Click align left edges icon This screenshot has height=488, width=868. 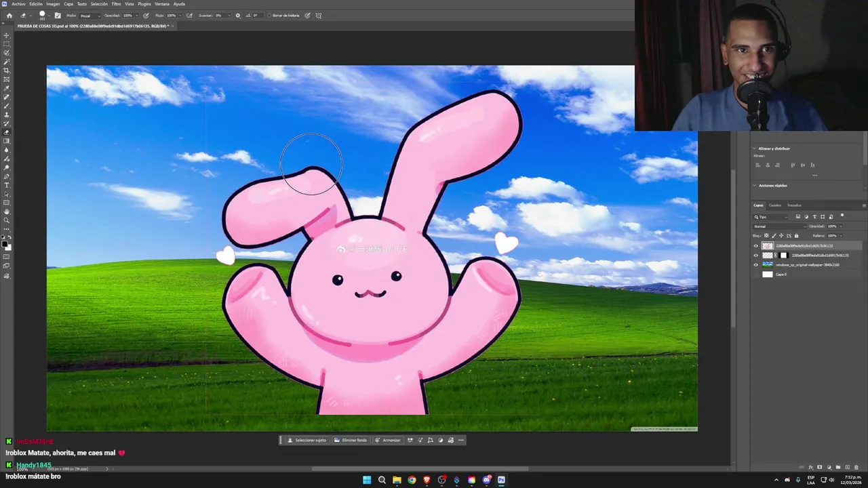[x=758, y=165]
